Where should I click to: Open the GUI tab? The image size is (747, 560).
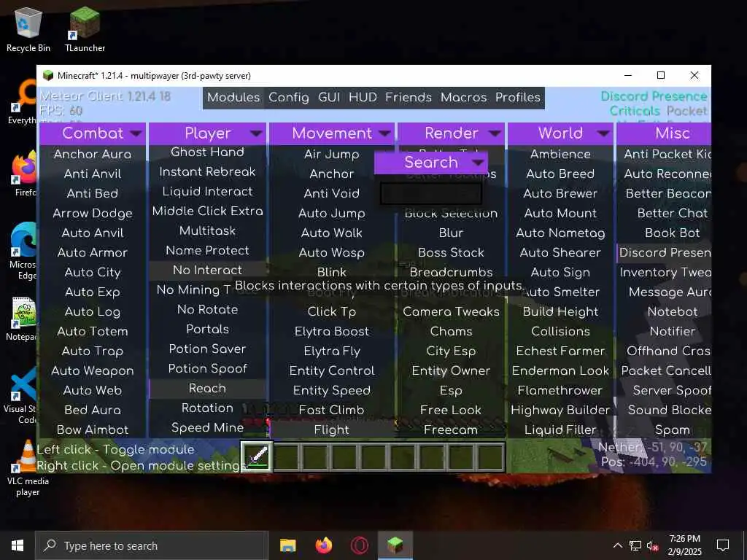329,98
